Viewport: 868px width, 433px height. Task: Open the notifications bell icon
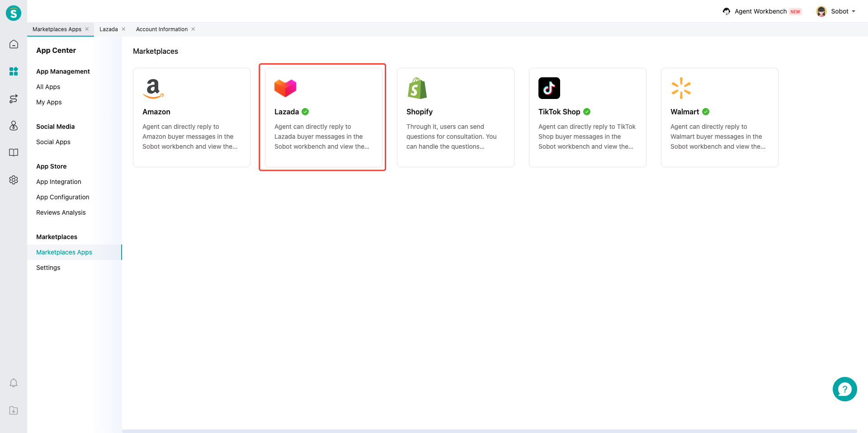coord(14,383)
